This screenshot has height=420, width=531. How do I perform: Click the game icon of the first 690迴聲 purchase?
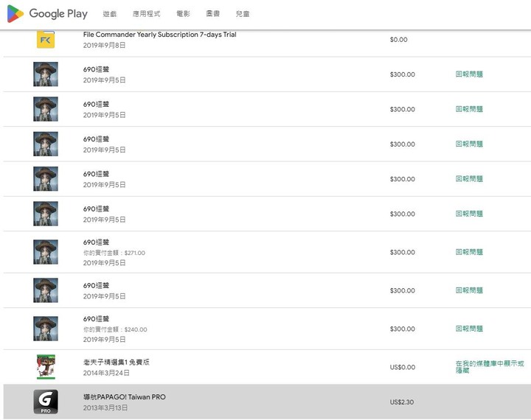coord(46,74)
